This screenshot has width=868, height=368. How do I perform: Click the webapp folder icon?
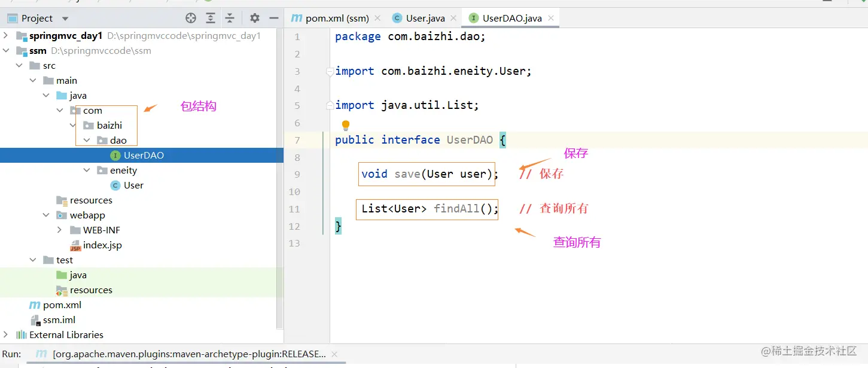coord(62,215)
